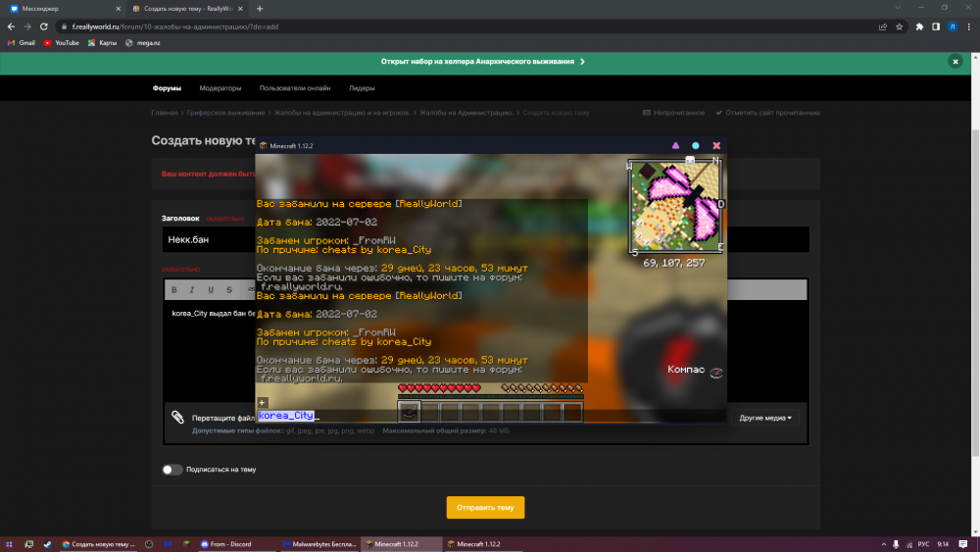Image resolution: width=980 pixels, height=552 pixels.
Task: Switch the РУС input language
Action: pos(924,544)
